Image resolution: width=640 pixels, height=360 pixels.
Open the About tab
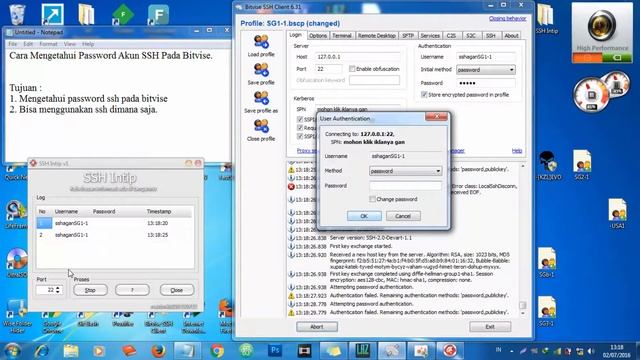[x=511, y=36]
